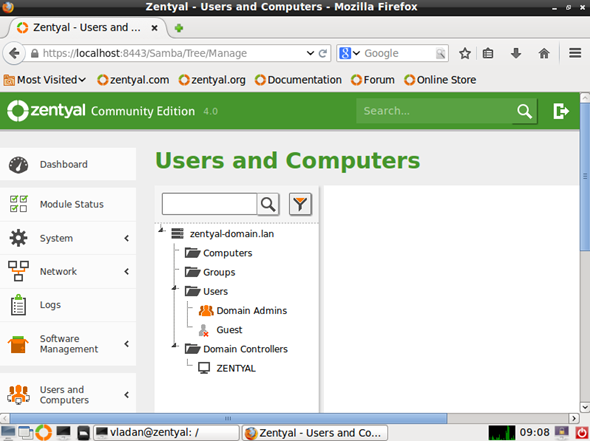Open the Logs menu item
The image size is (590, 441).
click(x=68, y=305)
